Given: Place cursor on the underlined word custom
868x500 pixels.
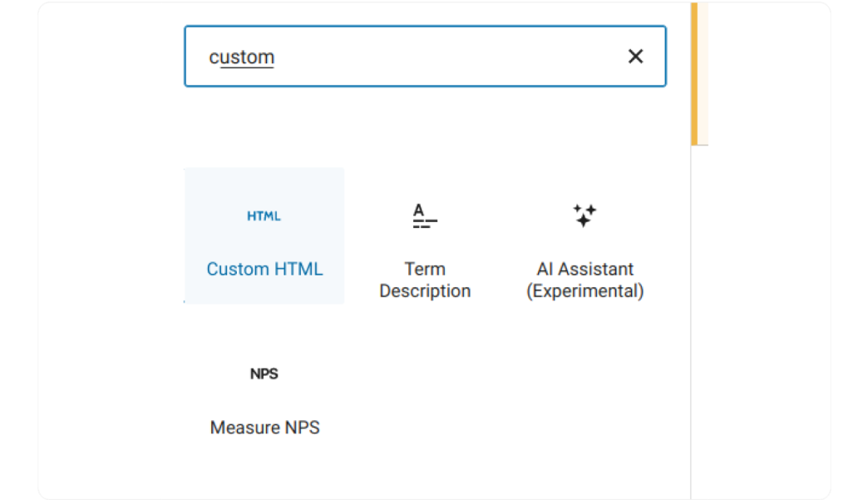Looking at the screenshot, I should click(x=241, y=57).
